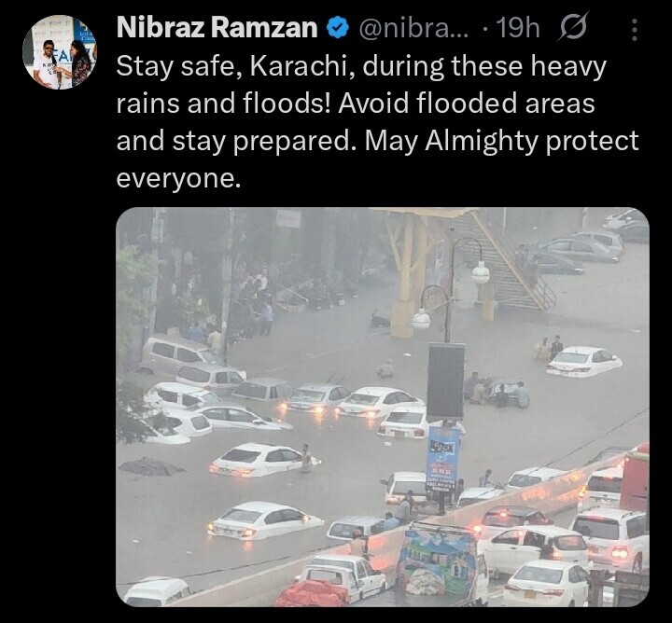Expand the flooded street photo
Viewport: 672px width, 623px height.
click(383, 407)
